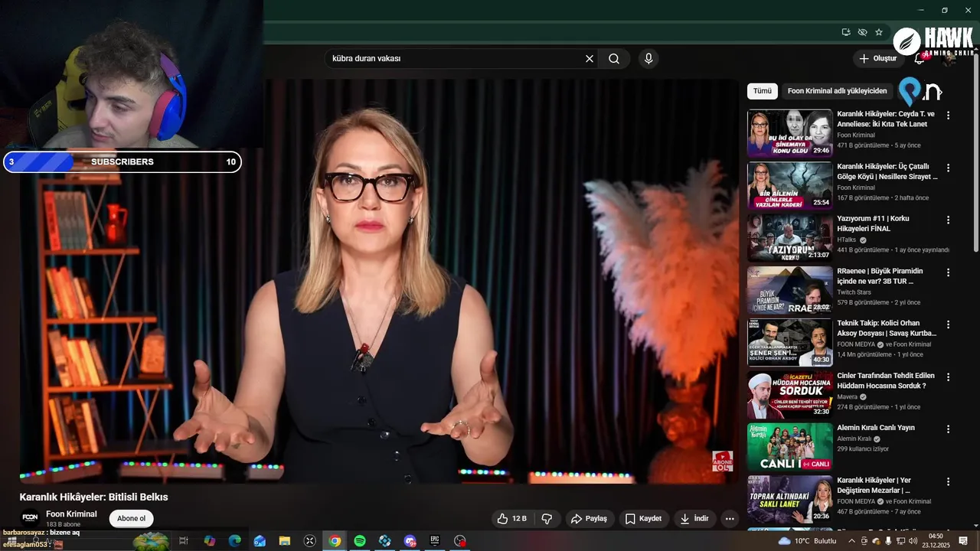
Task: Open 'Alemin Kıralı Canlı Yayın' live thumbnail
Action: tap(789, 446)
